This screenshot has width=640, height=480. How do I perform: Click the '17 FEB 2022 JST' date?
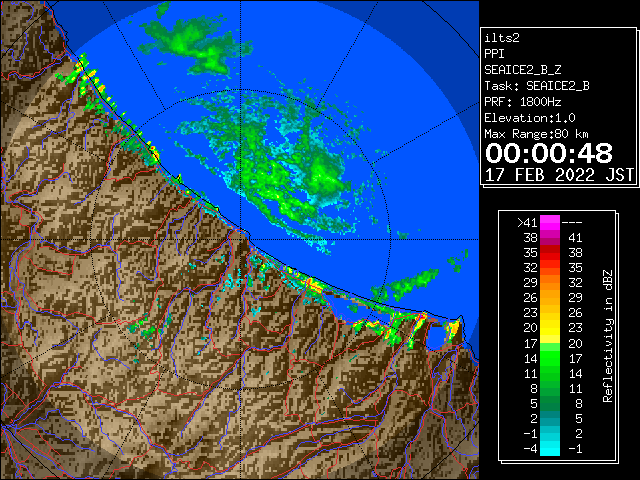tap(559, 175)
